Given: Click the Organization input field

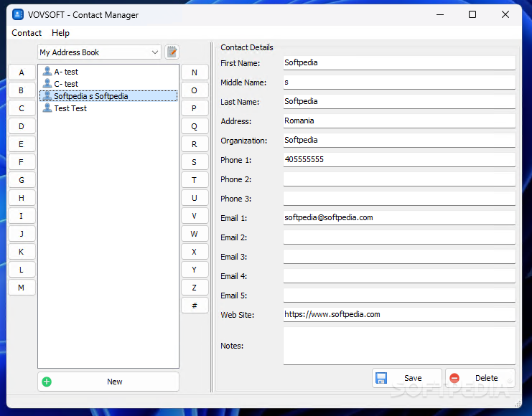Looking at the screenshot, I should (399, 140).
